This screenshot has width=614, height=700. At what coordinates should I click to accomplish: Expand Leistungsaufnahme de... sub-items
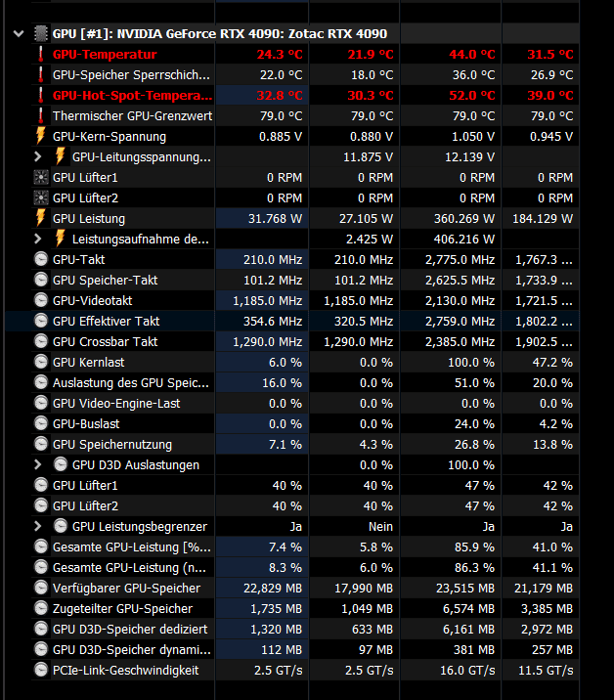(38, 239)
